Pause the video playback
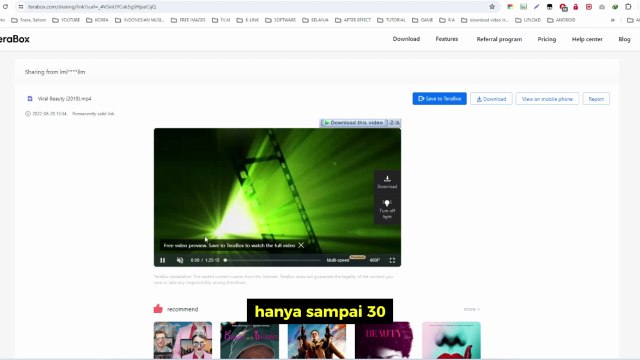 162,260
